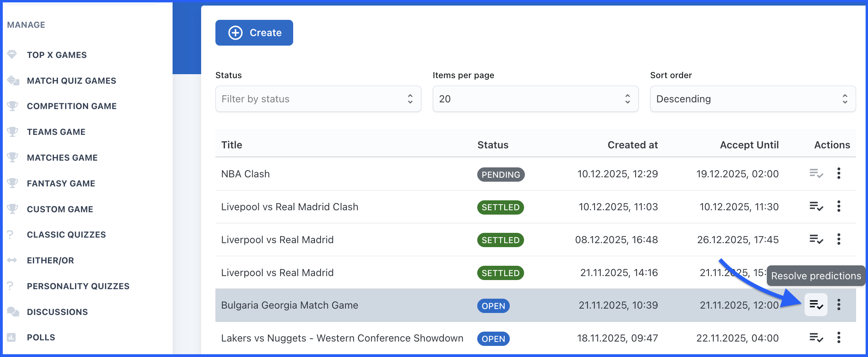Select Polls from the Manage menu
Screen dimensions: 868x357
pos(41,338)
